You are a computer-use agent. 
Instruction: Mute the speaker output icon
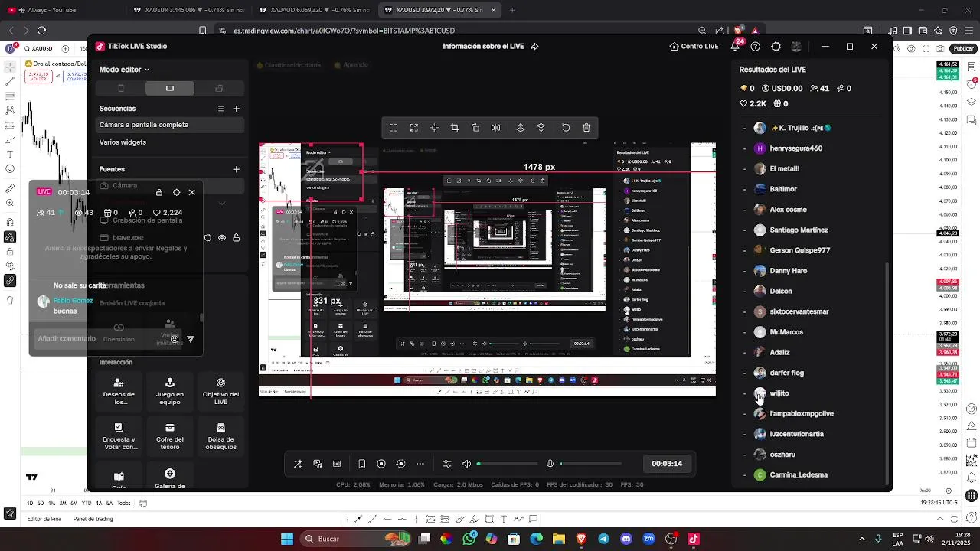point(466,464)
